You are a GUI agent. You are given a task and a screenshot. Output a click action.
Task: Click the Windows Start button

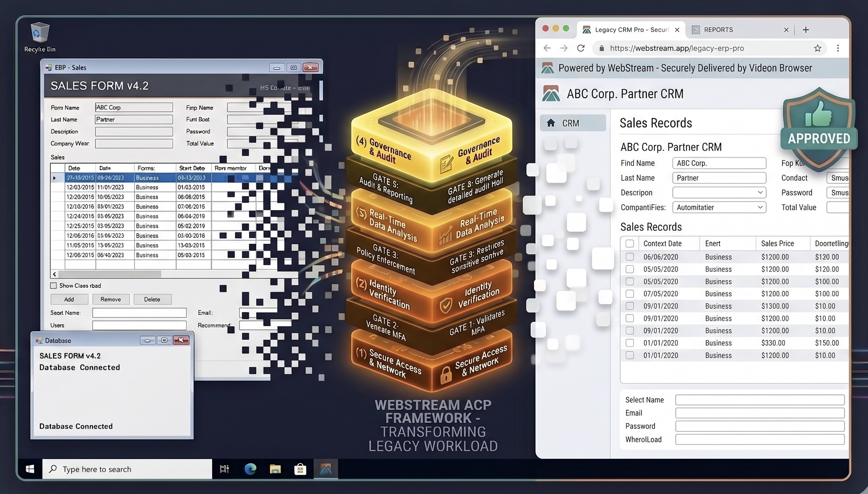click(x=30, y=469)
